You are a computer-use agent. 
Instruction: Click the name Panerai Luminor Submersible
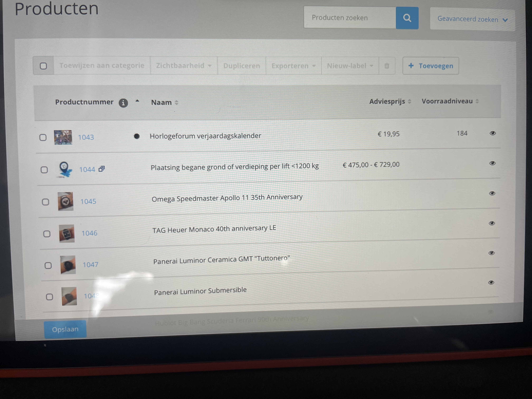point(200,291)
